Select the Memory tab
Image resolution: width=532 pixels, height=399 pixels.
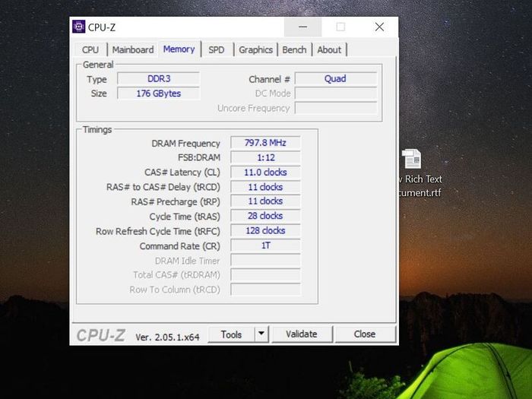click(x=179, y=49)
